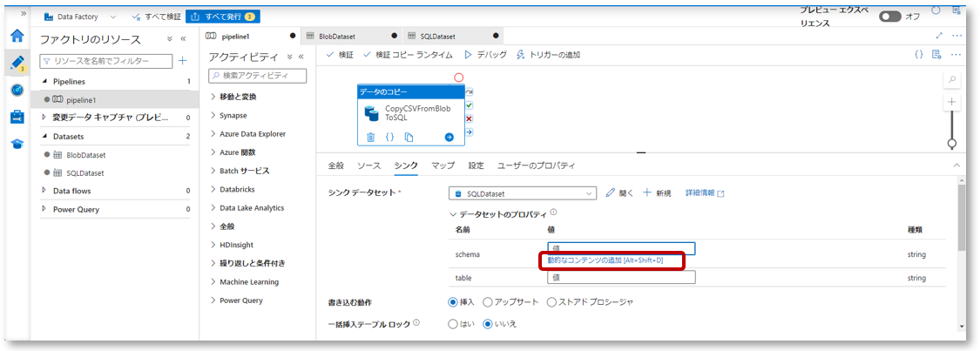Open the Home icon in left sidebar
This screenshot has height=351, width=980.
coord(17,36)
